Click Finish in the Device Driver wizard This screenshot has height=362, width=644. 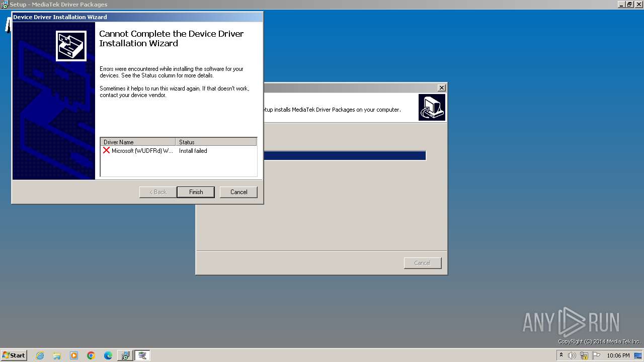click(x=196, y=192)
